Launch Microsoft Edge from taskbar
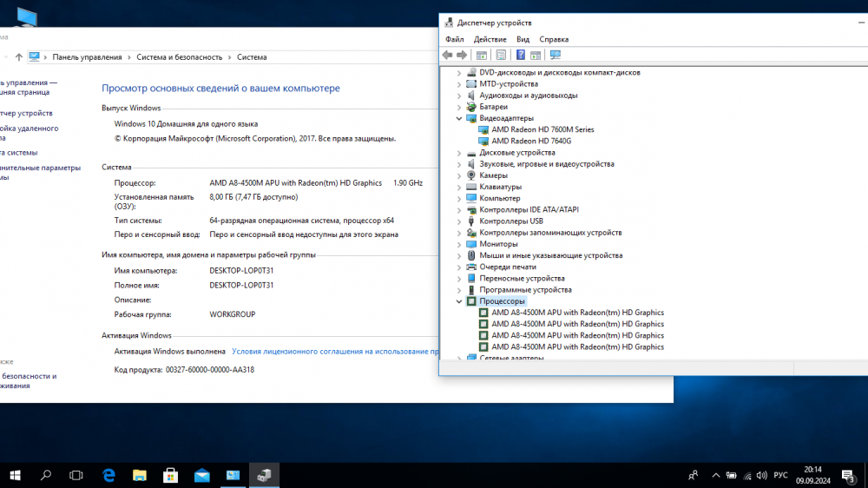Image resolution: width=868 pixels, height=488 pixels. (108, 475)
